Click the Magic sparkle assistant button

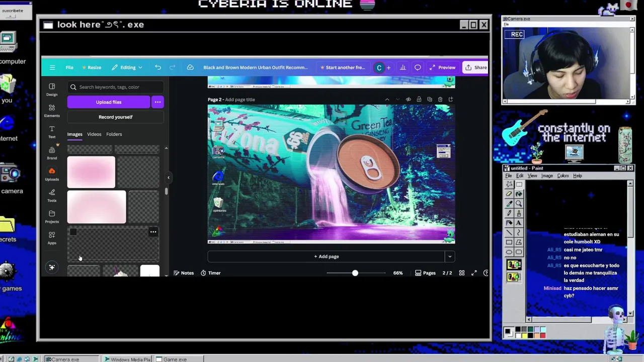click(52, 267)
